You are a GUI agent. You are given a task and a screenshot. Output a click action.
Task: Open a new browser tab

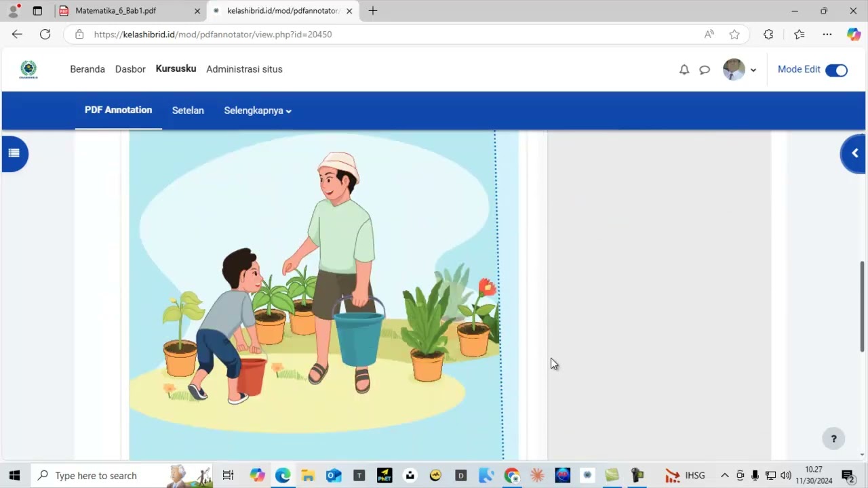coord(372,11)
